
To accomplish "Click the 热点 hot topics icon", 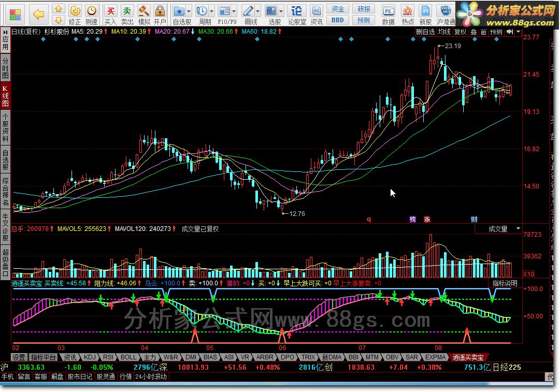I will 407,11.
